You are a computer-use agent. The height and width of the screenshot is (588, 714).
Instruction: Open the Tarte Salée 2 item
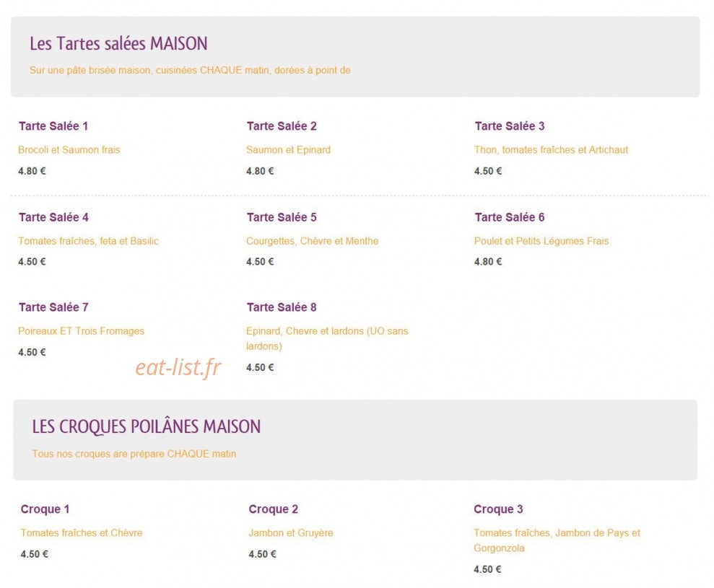(282, 126)
